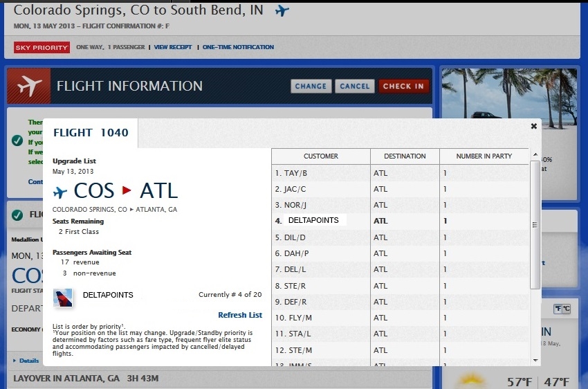The height and width of the screenshot is (389, 588).
Task: Click the Refresh List link
Action: click(x=240, y=315)
